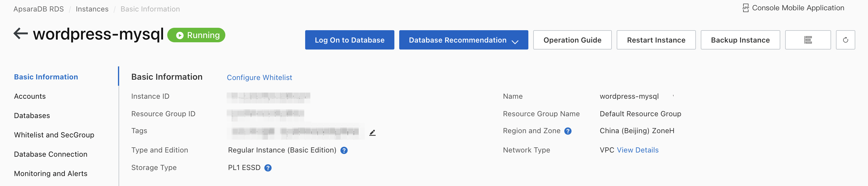Click the Restart Instance button

pyautogui.click(x=655, y=40)
